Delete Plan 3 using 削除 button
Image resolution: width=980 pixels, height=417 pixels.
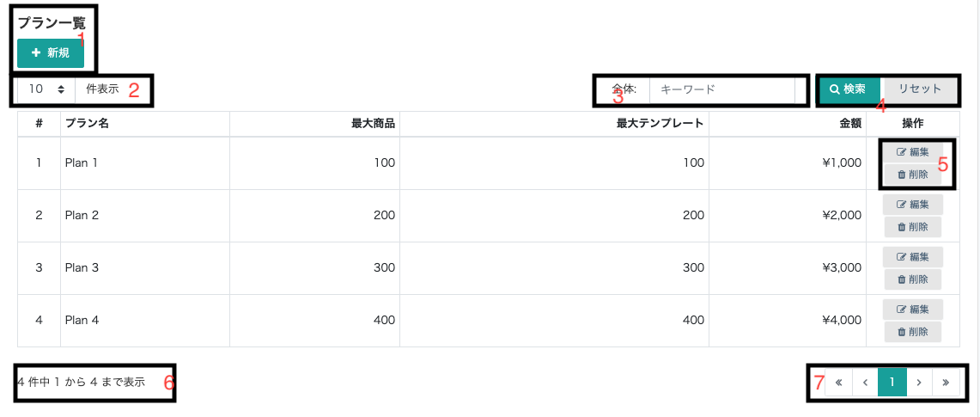[912, 279]
